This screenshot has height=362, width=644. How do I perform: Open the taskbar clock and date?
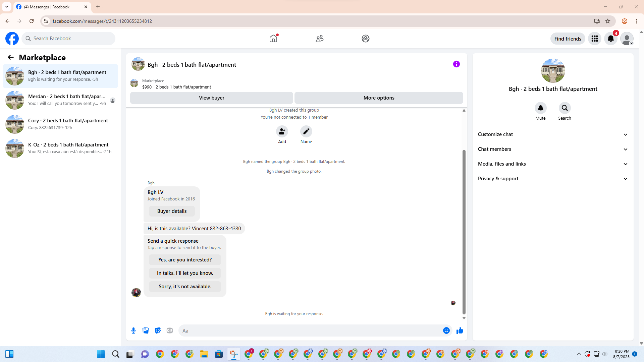[x=622, y=354]
